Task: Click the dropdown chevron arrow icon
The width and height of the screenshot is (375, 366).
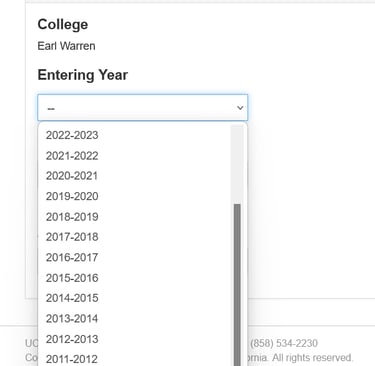Action: click(x=240, y=108)
